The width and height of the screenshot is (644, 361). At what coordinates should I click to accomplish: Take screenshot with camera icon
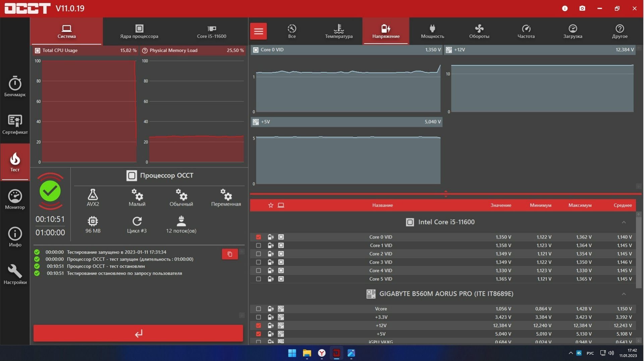click(582, 8)
